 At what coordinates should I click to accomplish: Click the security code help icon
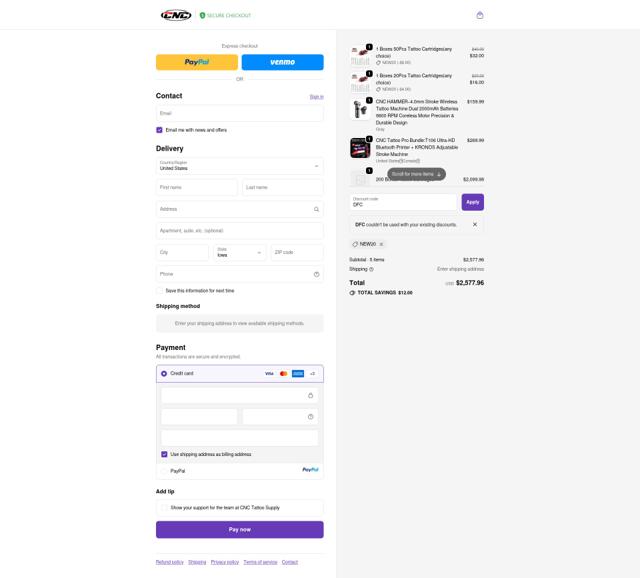click(x=310, y=417)
